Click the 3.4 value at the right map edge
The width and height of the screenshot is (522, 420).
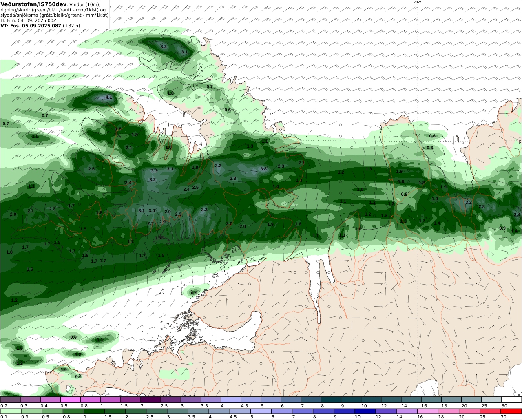517,214
